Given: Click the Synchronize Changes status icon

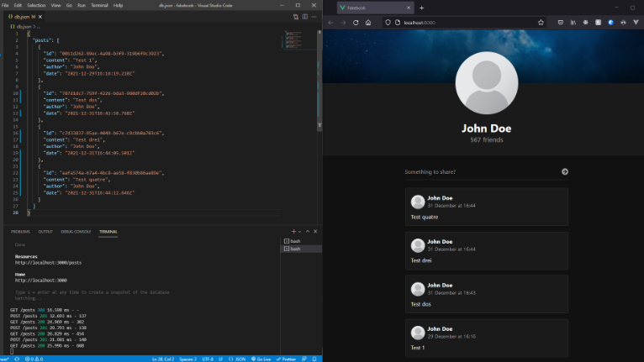Looking at the screenshot, I should pos(17,359).
